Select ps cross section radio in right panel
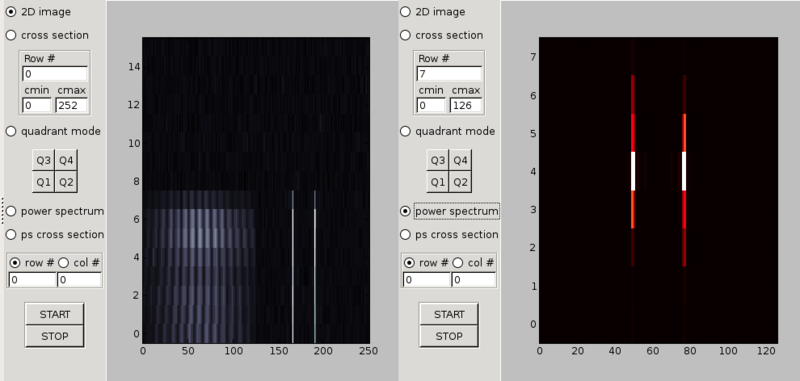Screen dimensions: 800x381 405,235
